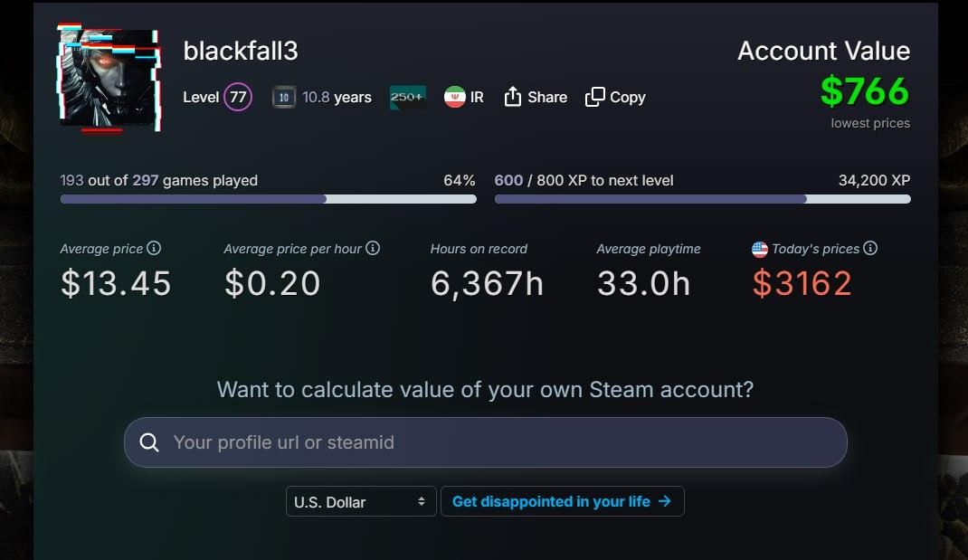Click the US flag beside Today's prices
Viewport: 968px width, 560px height.
click(x=759, y=250)
